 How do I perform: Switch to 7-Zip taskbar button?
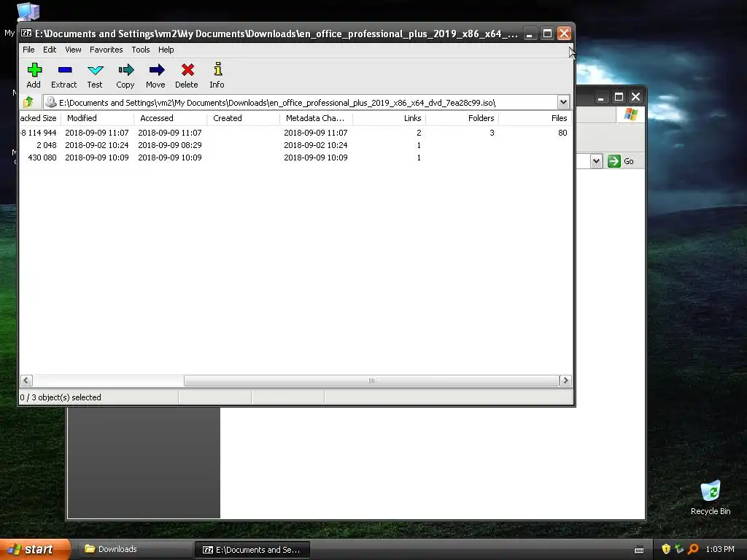click(x=252, y=550)
